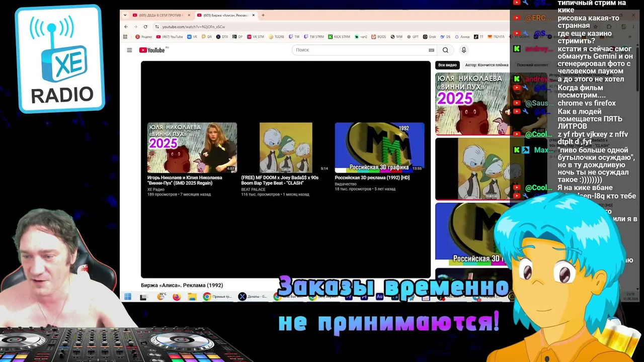Open the TW Twitch bookmark

[294, 37]
